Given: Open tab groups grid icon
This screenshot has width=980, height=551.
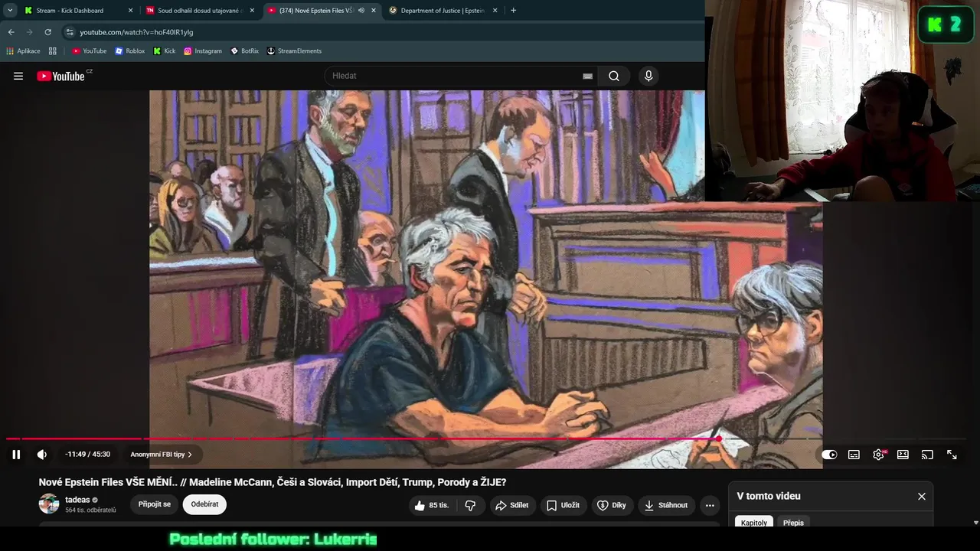Looking at the screenshot, I should [53, 51].
